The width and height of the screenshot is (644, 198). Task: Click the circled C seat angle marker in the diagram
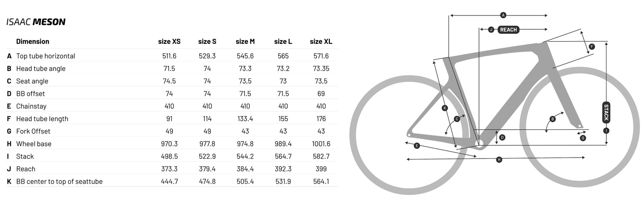[457, 119]
